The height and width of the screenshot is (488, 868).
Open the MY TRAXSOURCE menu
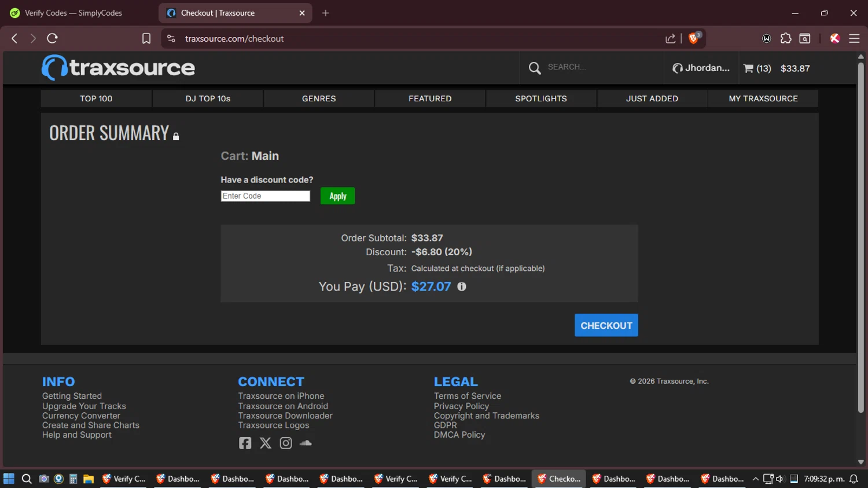763,98
